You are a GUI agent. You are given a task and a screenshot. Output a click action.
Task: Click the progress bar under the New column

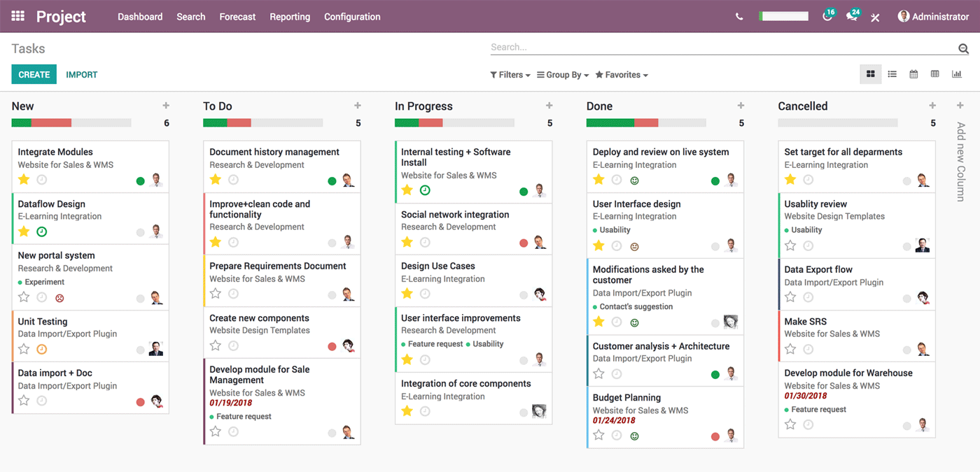click(72, 122)
